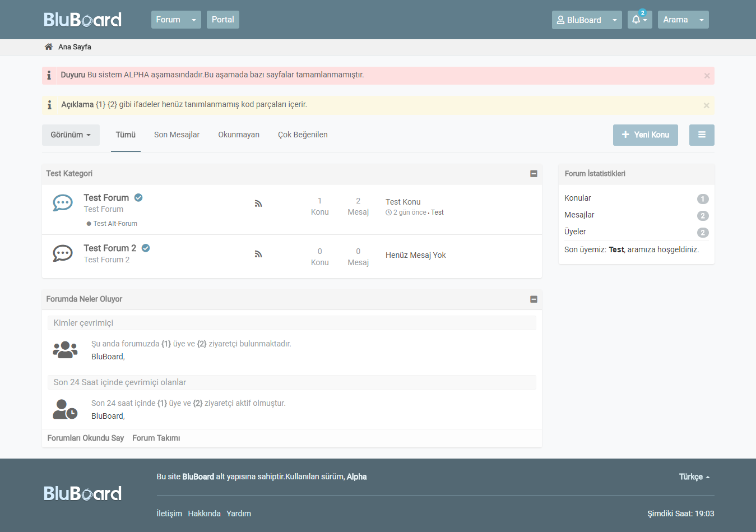Click the BluBoard logo in footer
The image size is (756, 532).
click(x=82, y=493)
